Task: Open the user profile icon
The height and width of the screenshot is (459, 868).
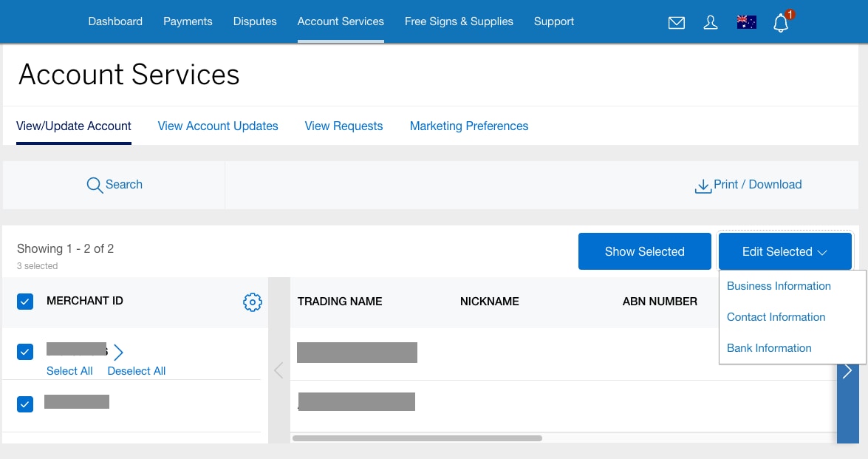Action: tap(710, 22)
